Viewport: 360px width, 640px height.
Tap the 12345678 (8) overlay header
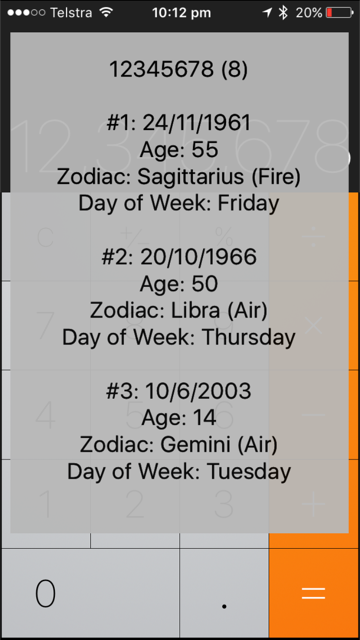coord(178,69)
